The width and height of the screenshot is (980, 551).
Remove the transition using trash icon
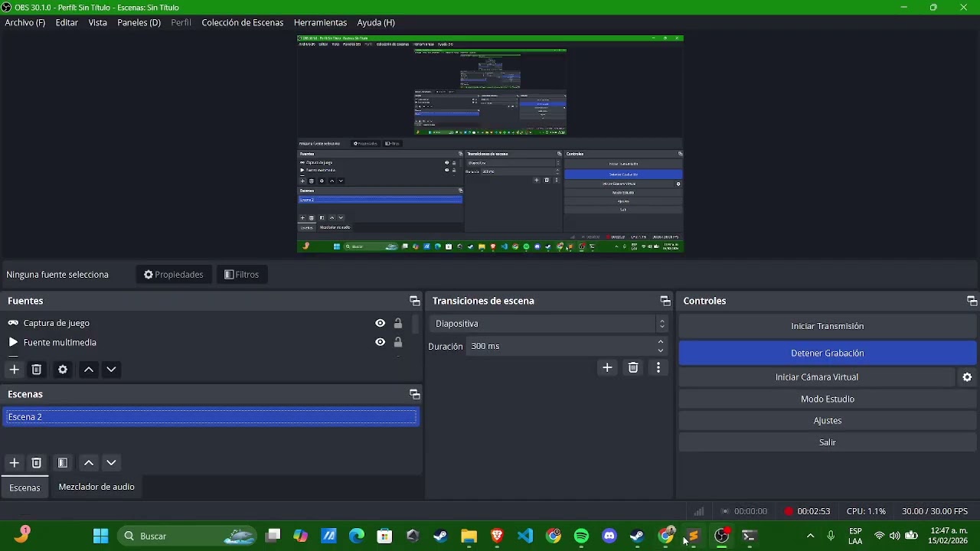[633, 368]
